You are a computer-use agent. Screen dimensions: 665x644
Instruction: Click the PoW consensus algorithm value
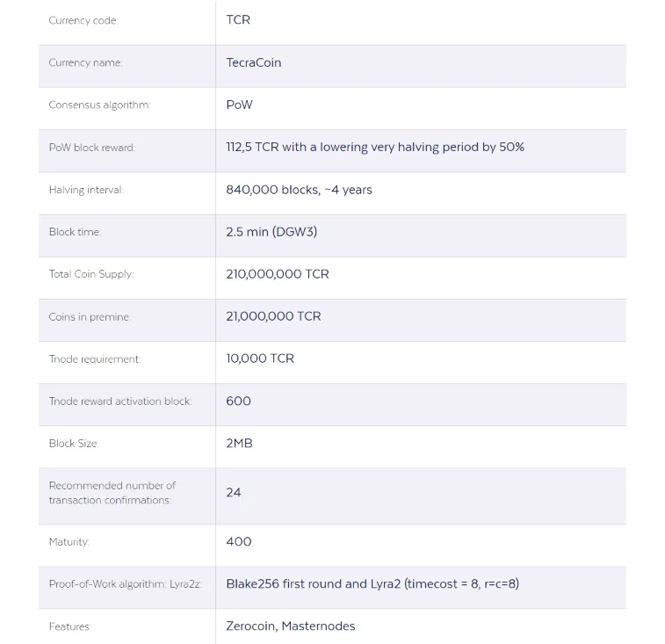239,105
